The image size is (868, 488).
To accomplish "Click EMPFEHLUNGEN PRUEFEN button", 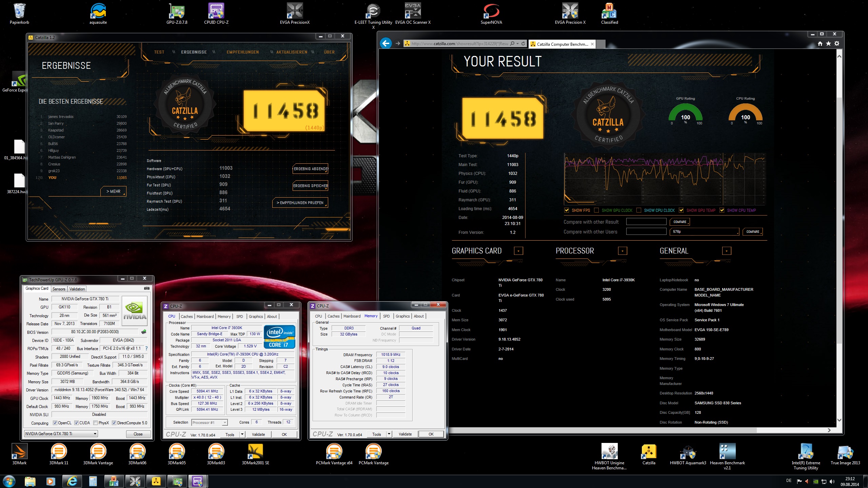I will coord(300,203).
